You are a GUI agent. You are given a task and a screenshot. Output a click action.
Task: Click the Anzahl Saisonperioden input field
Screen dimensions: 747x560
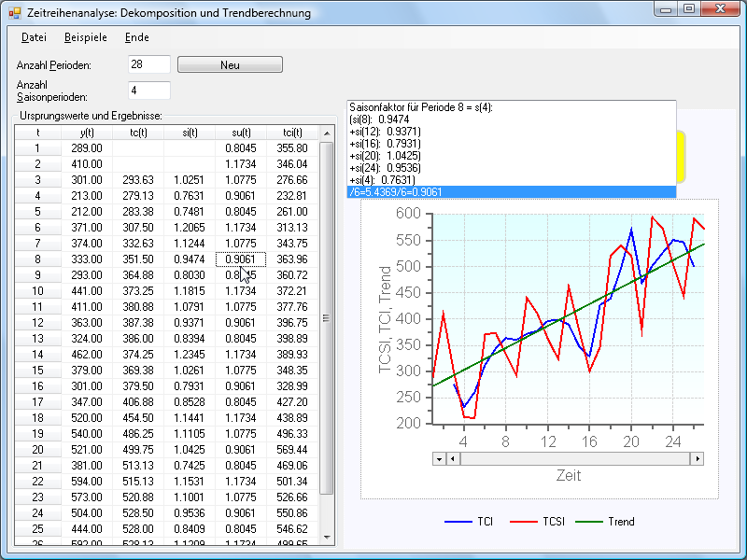point(149,91)
